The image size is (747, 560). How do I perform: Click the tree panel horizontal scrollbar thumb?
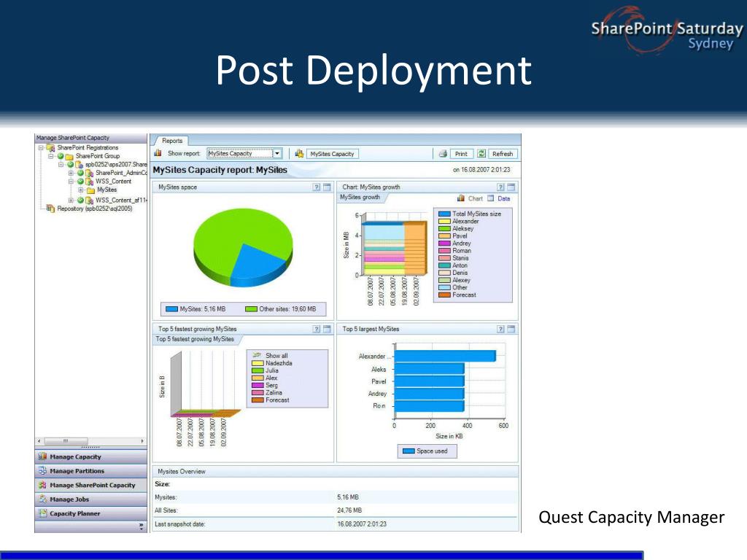[x=66, y=441]
